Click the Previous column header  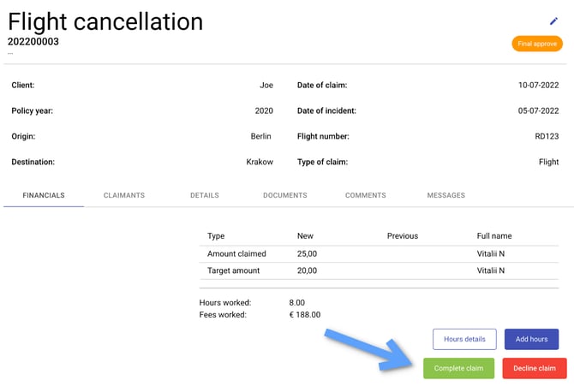pos(403,235)
